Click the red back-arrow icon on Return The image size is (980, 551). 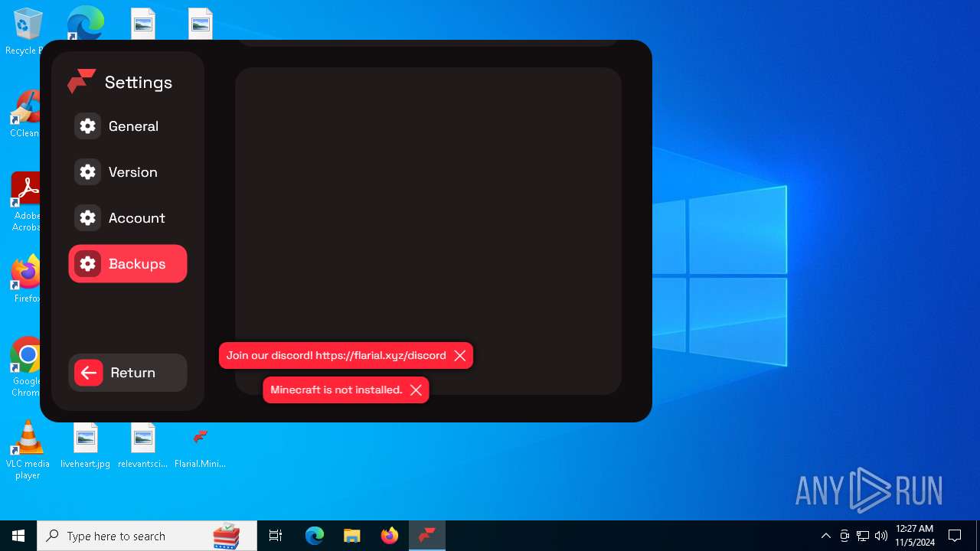click(89, 373)
